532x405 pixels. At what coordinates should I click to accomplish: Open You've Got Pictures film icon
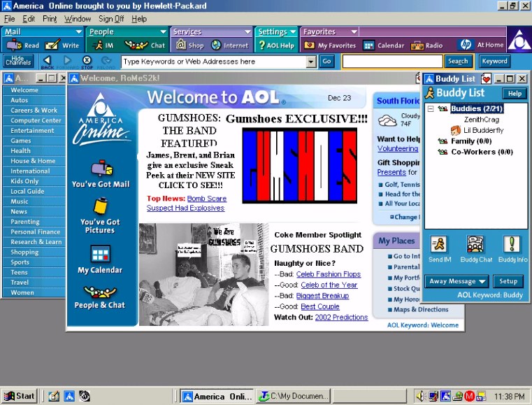(101, 206)
